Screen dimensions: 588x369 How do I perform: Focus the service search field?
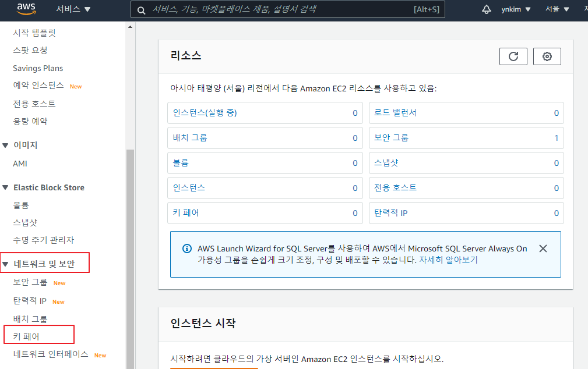coord(288,9)
